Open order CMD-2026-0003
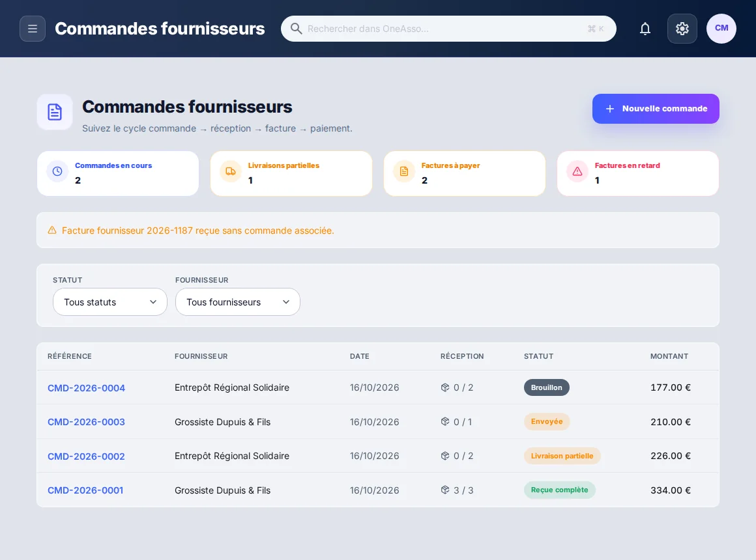The image size is (756, 560). tap(86, 422)
